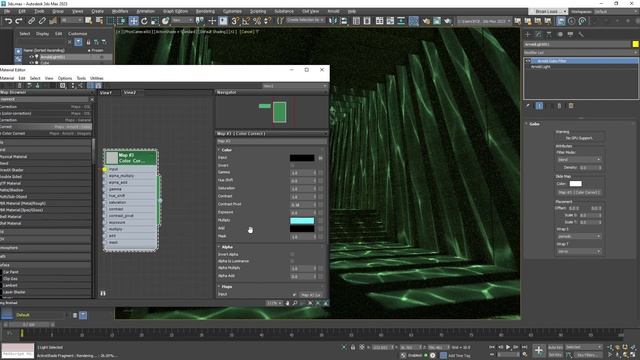Toggle the Angle Snap icon
640x360 pixels.
pos(246,21)
